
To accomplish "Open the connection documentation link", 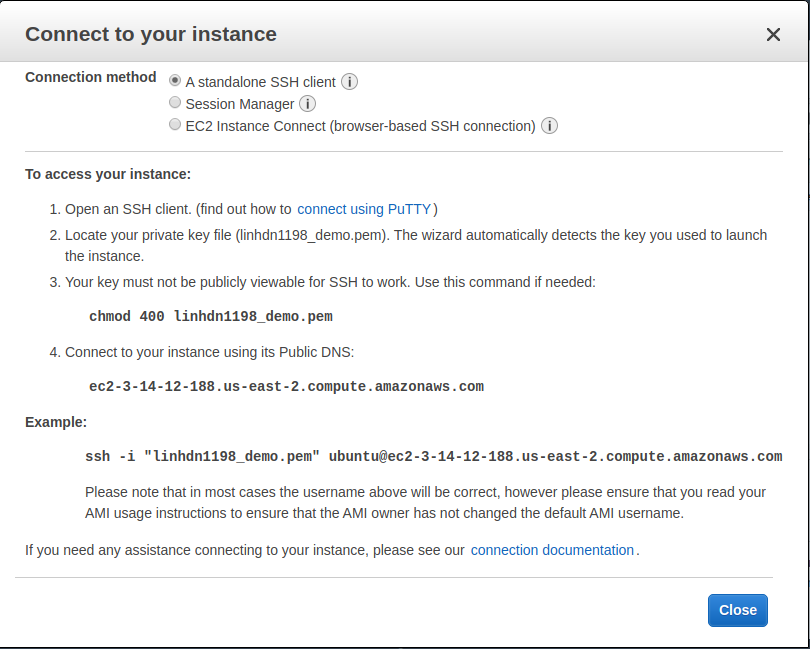I will 552,550.
